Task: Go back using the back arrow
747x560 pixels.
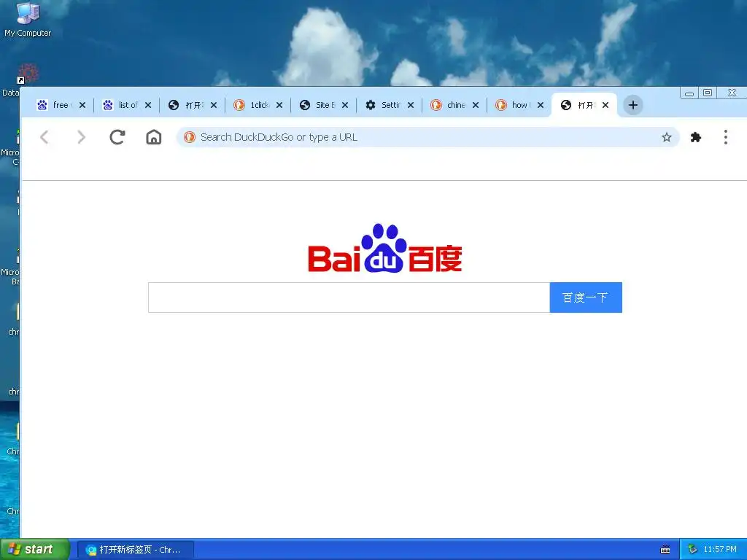Action: pyautogui.click(x=44, y=137)
